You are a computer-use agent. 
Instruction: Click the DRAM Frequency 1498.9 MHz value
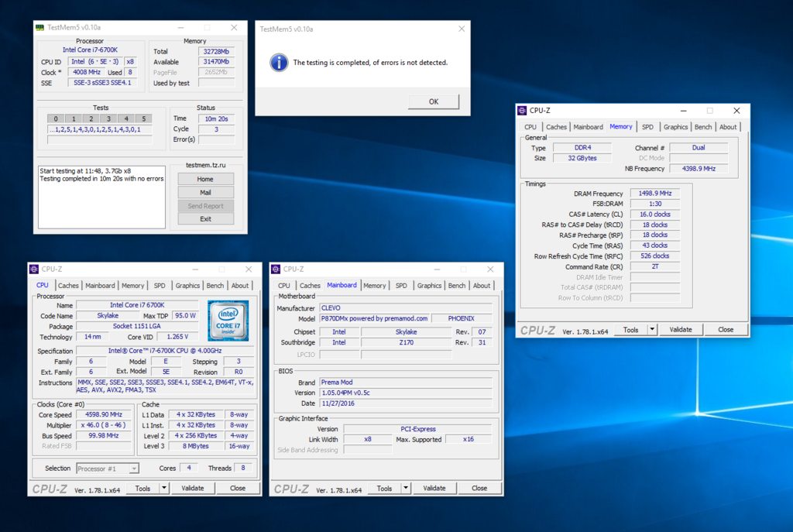655,193
